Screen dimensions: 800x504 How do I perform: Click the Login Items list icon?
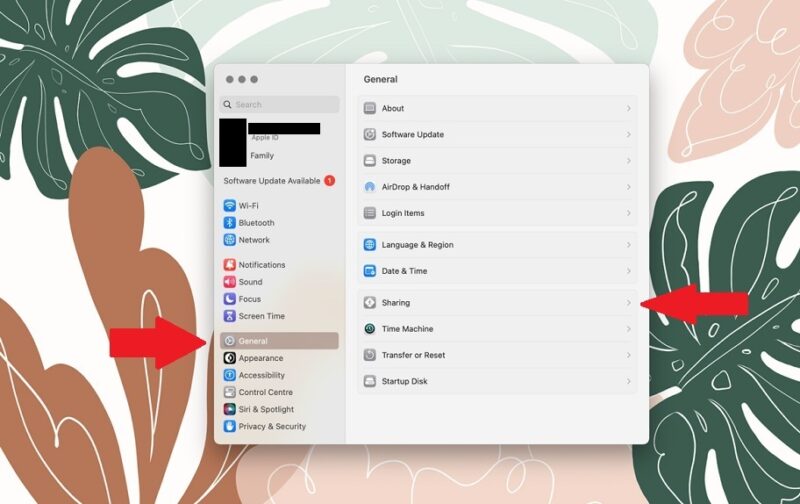(x=370, y=213)
